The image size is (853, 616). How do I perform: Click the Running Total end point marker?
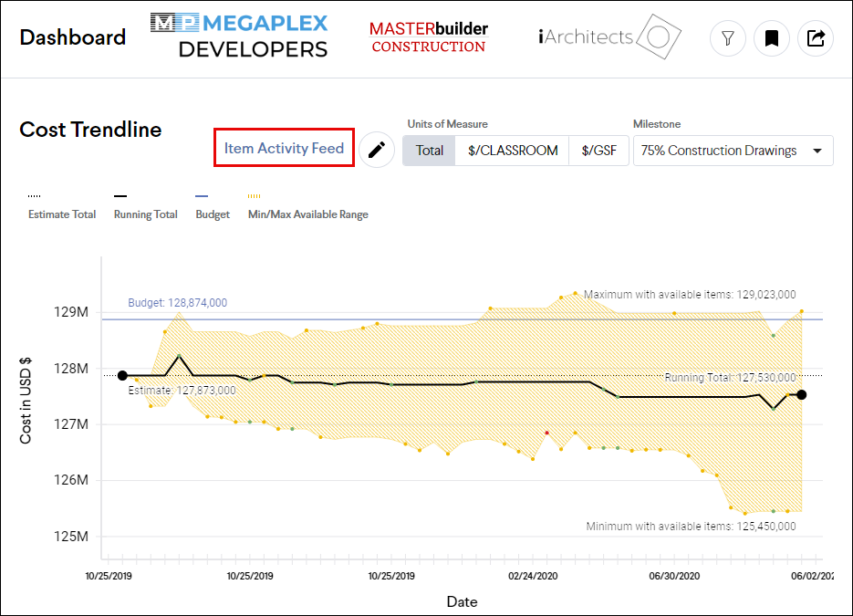pos(802,394)
